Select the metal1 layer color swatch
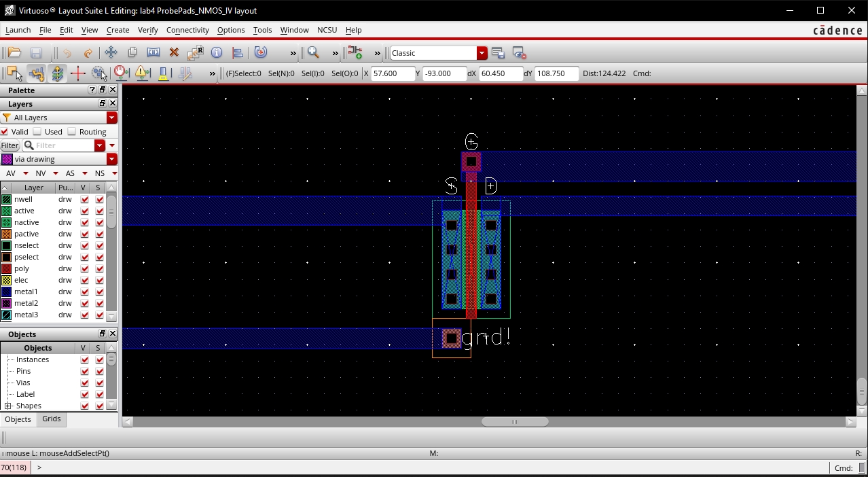868x477 pixels. 7,291
